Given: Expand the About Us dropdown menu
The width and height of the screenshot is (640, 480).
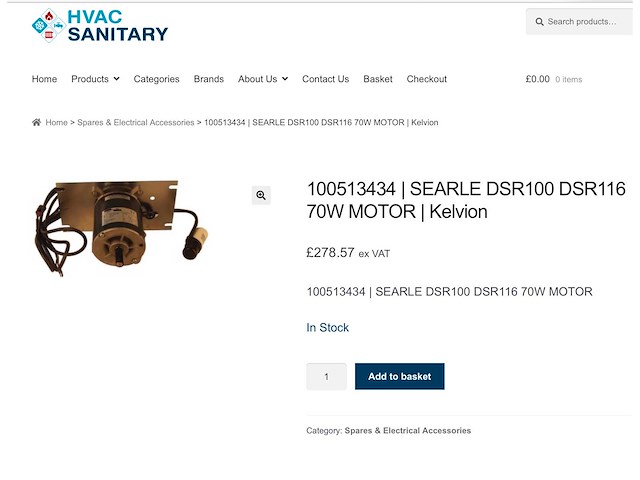Looking at the screenshot, I should point(263,79).
